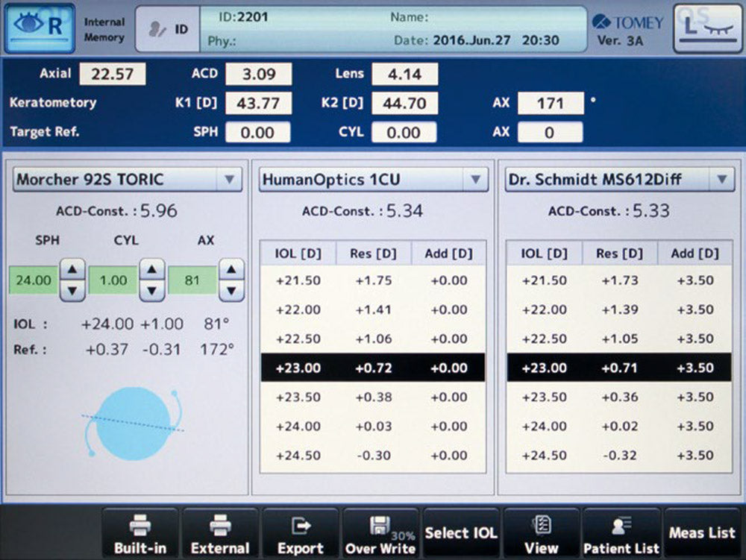
Task: Select the right eye R button
Action: coord(40,27)
